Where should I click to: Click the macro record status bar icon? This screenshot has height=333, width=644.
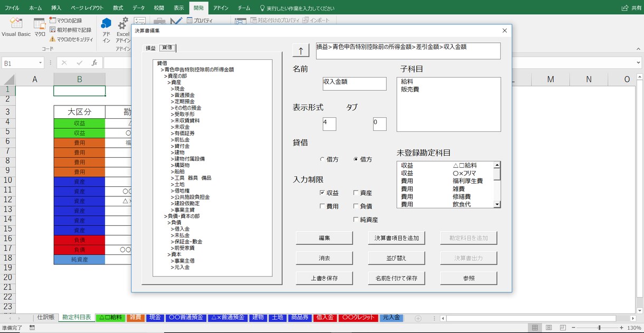[32, 328]
